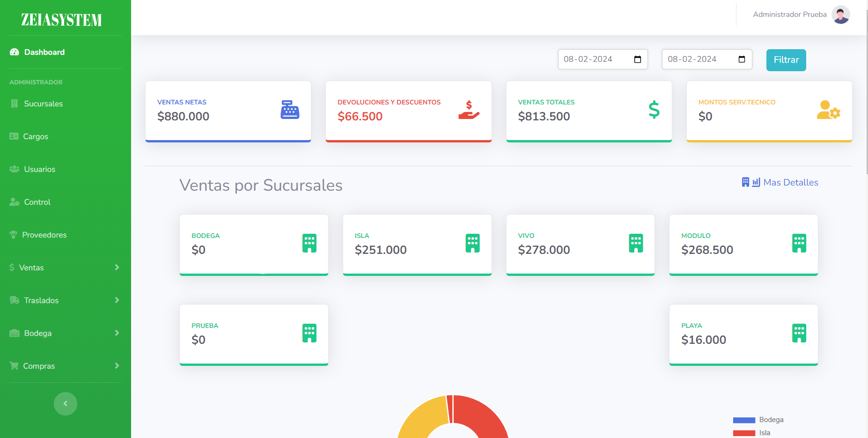Collapse the sidebar with the circular arrow button

pyautogui.click(x=65, y=403)
